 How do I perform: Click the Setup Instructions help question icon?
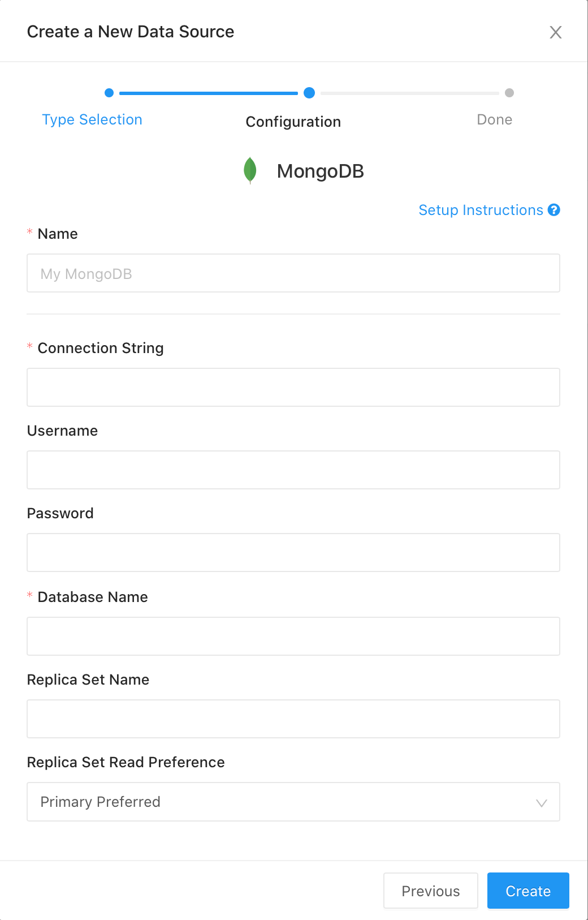click(x=554, y=210)
